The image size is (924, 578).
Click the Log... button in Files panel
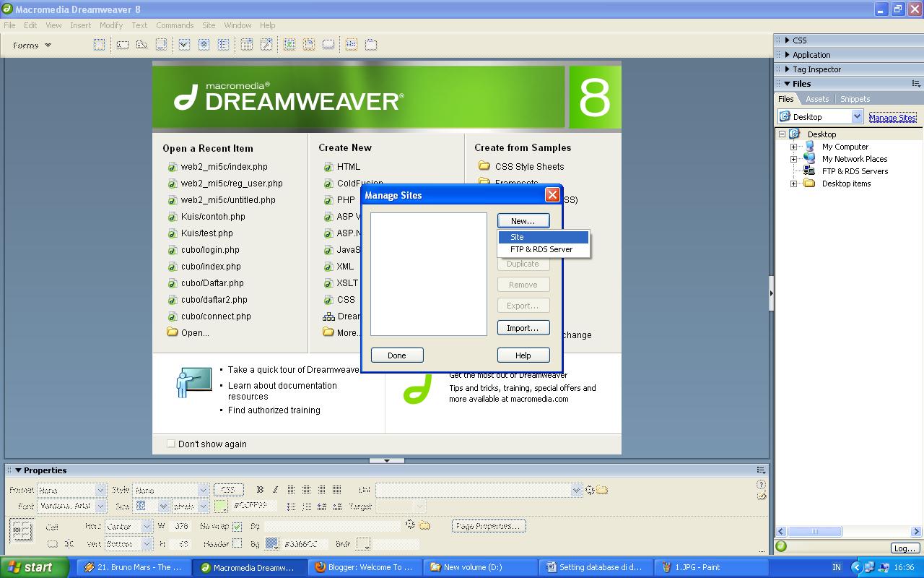coord(905,548)
